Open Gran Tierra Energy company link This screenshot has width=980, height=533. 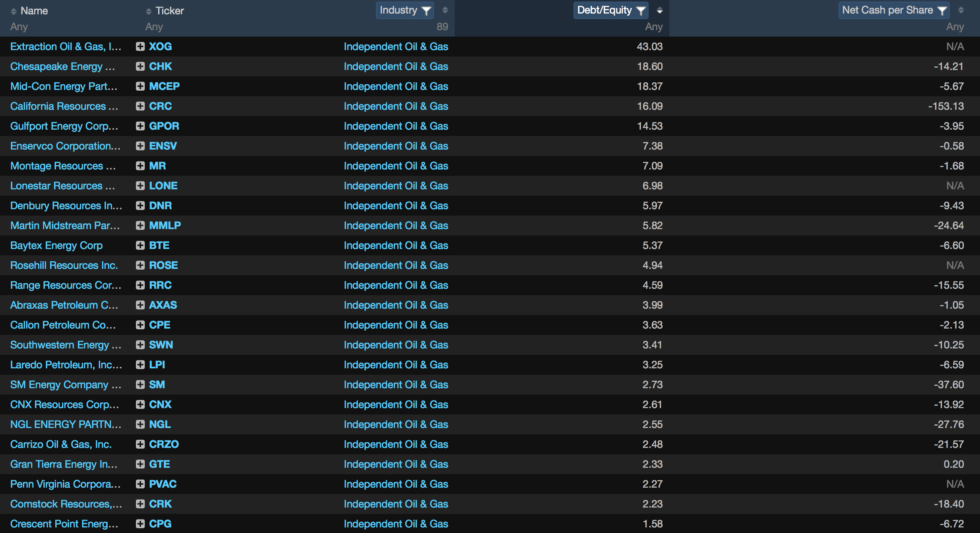(64, 464)
